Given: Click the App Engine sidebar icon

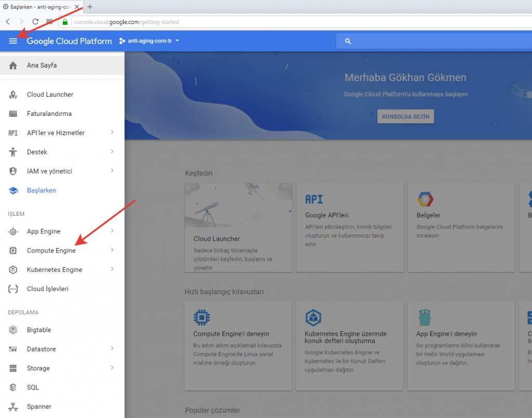Looking at the screenshot, I should coord(13,231).
